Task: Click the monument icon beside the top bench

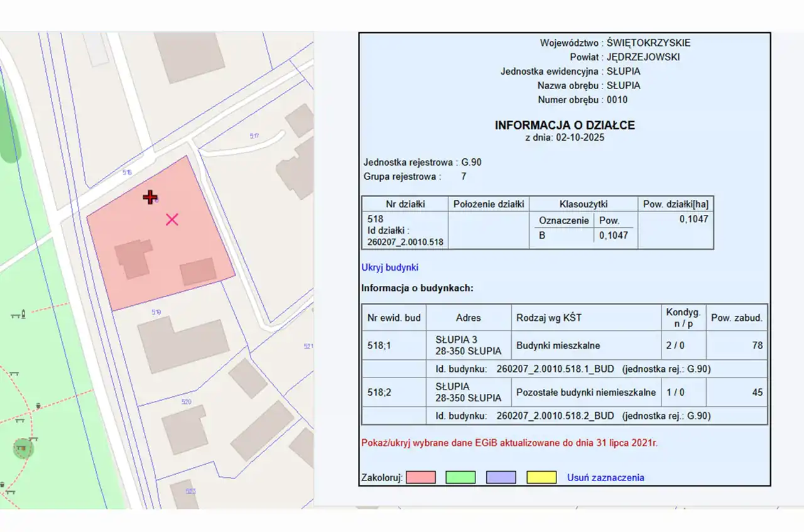Action: (23, 313)
